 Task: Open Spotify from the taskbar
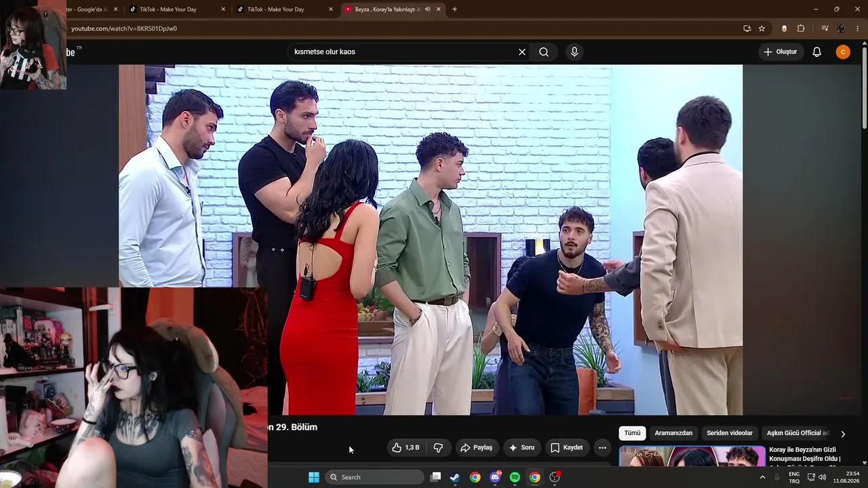tap(515, 477)
